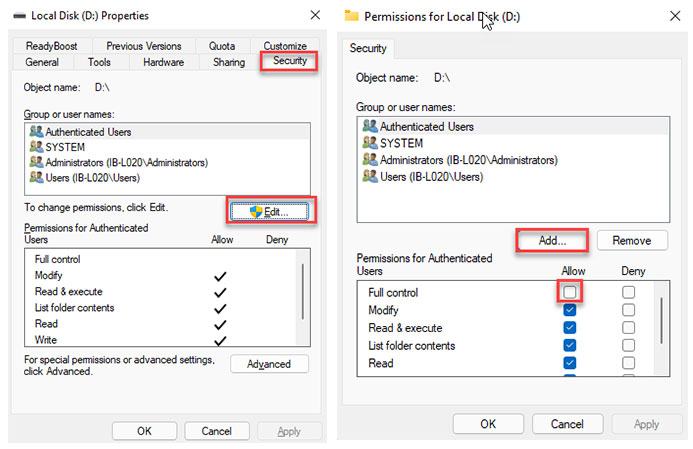Uncheck the Modify Allow checkbox
Image resolution: width=693 pixels, height=449 pixels.
pos(569,310)
